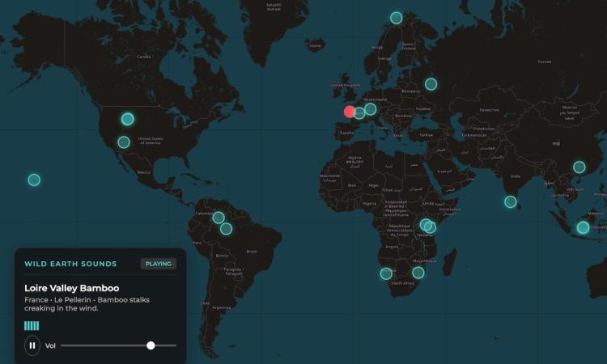Open the marker near southern India
The image size is (607, 364).
click(510, 202)
